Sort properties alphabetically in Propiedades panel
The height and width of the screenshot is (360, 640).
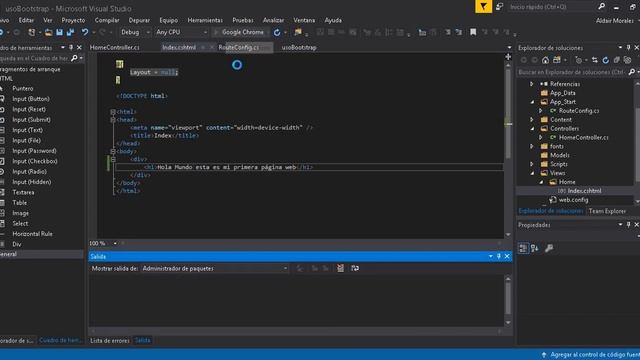point(535,248)
